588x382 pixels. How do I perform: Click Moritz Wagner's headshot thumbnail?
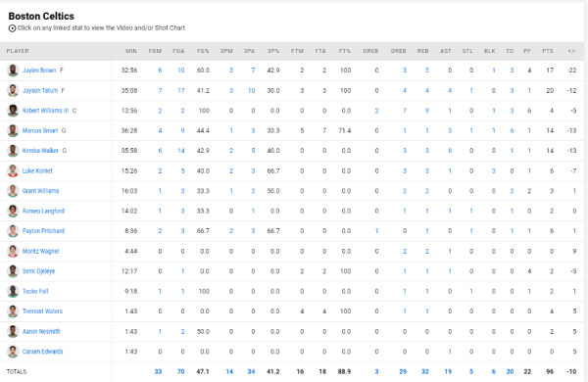(x=13, y=251)
